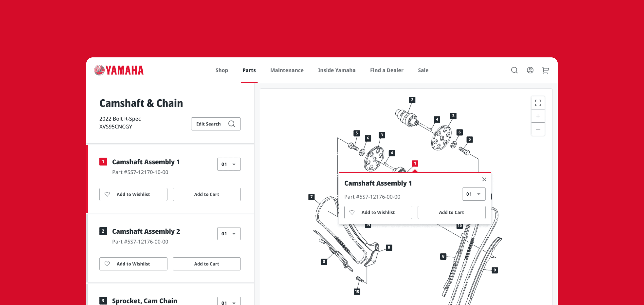Add Camshaft Assembly 1 list item to wishlist
This screenshot has width=644, height=305.
tap(133, 194)
